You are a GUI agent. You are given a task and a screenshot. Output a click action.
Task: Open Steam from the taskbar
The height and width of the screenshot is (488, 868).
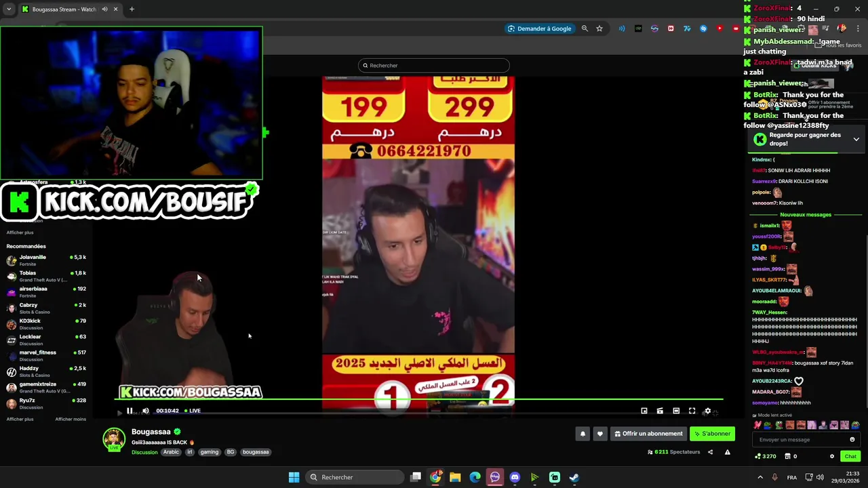[x=574, y=477]
